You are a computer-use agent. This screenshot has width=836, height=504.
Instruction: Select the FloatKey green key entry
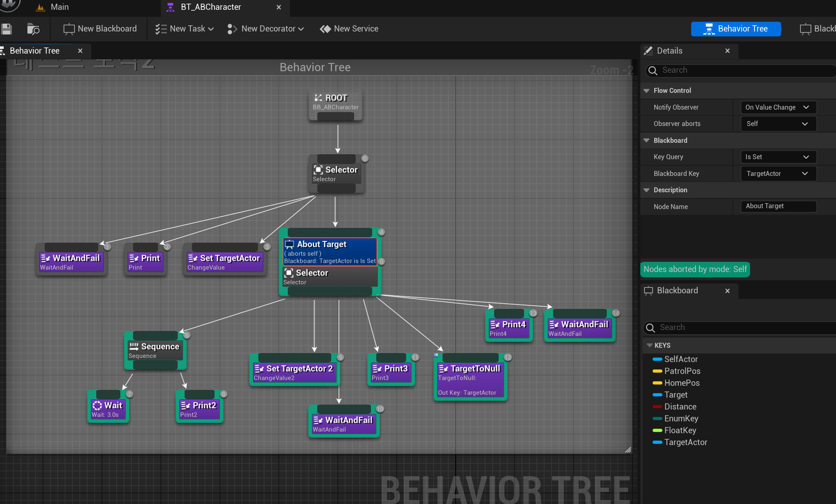click(x=680, y=430)
